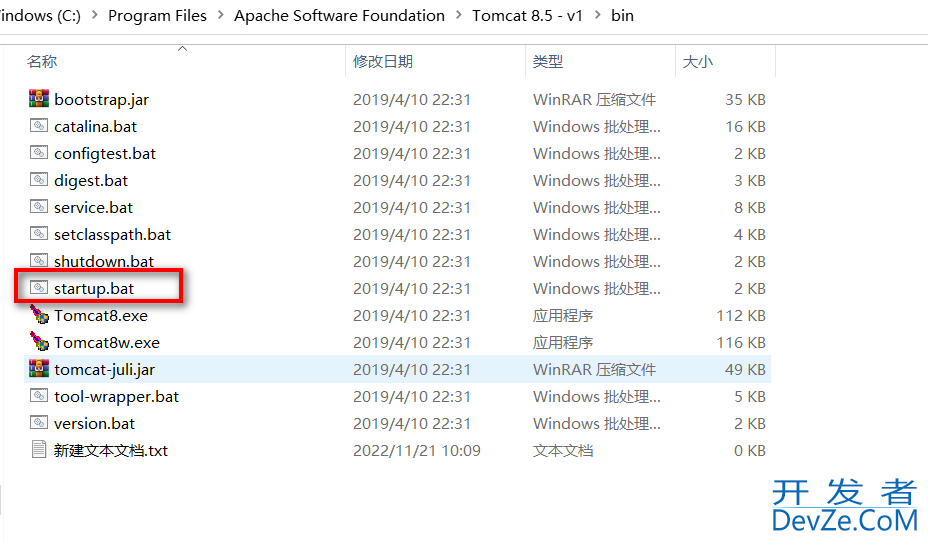928x542 pixels.
Task: Open Program Files in the breadcrumb path
Action: click(x=157, y=15)
